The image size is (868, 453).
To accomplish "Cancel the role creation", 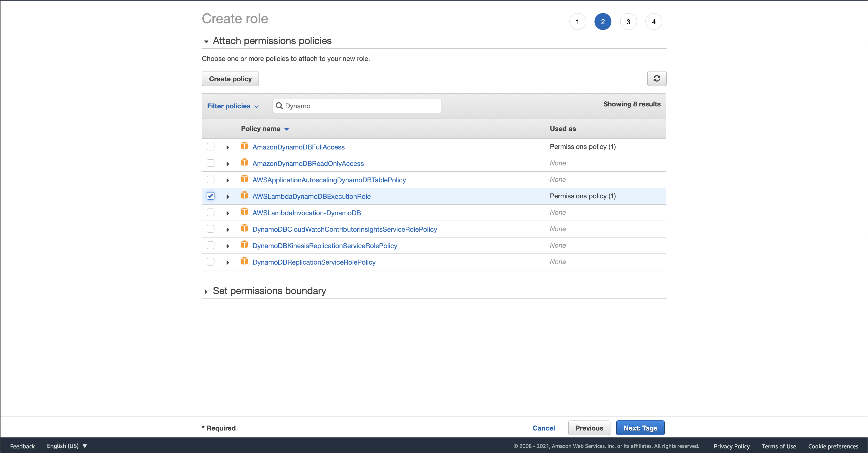I will (x=543, y=428).
